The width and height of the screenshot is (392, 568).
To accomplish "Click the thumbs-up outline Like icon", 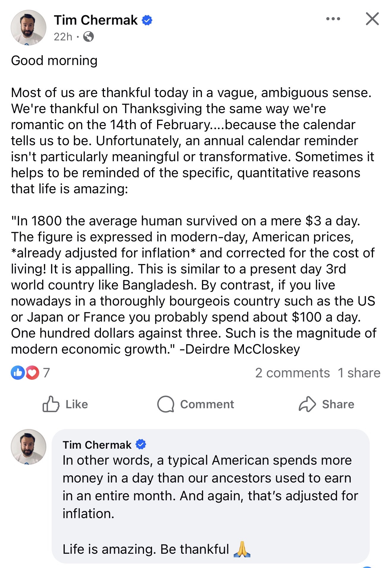I will pos(51,404).
